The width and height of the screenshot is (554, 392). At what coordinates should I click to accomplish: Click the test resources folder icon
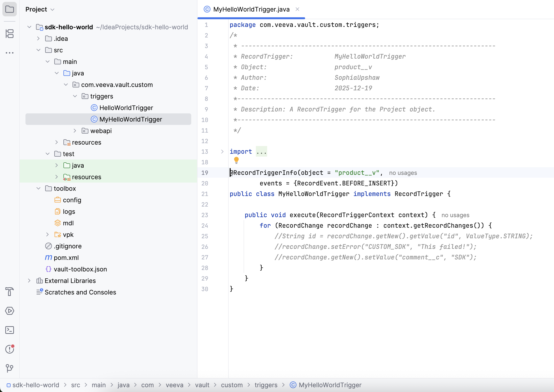[67, 177]
